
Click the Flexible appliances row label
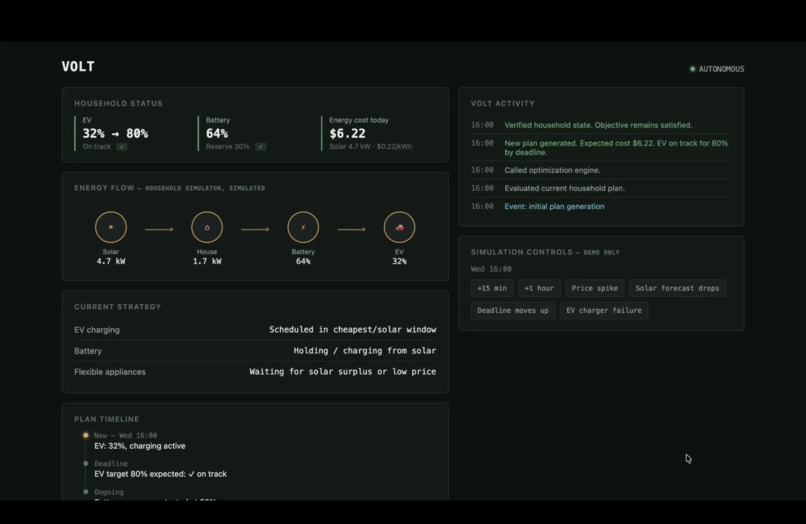(109, 372)
